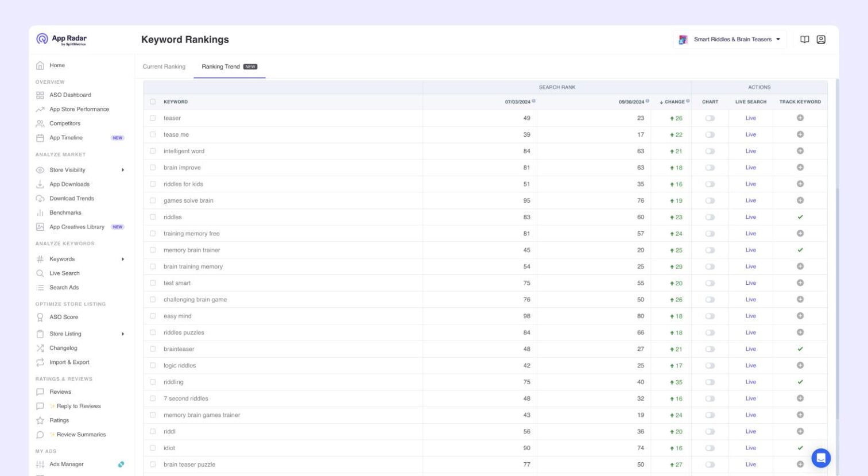Expand the Keywords sidebar submenu

[123, 259]
